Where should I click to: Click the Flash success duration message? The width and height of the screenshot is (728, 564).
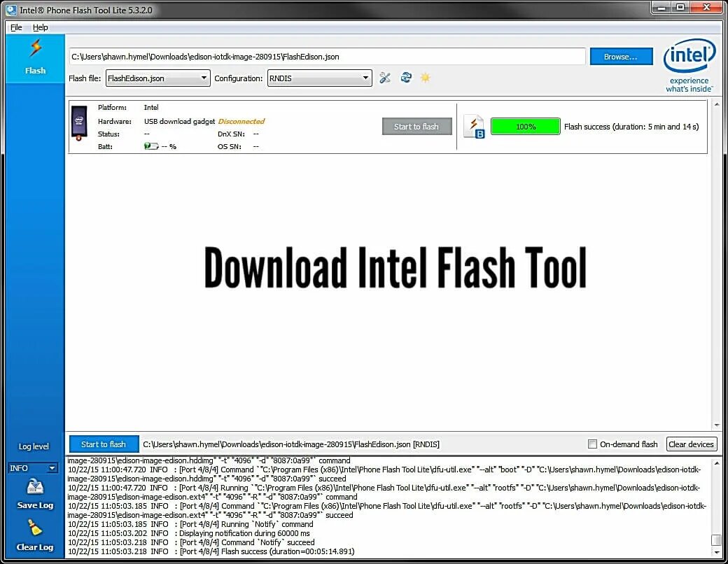pyautogui.click(x=631, y=127)
